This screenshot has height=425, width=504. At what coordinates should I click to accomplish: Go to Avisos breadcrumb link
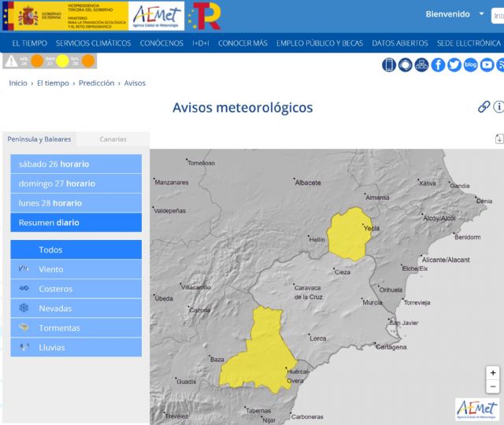click(x=135, y=83)
